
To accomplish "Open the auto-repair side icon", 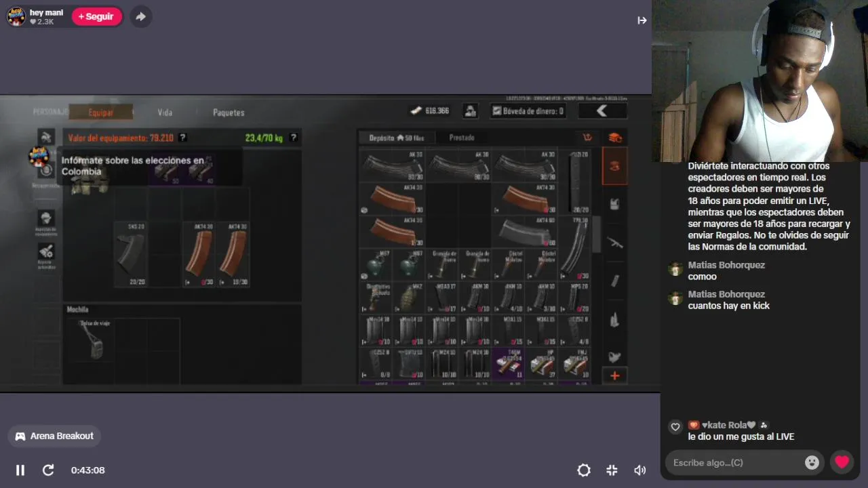I will click(x=46, y=252).
